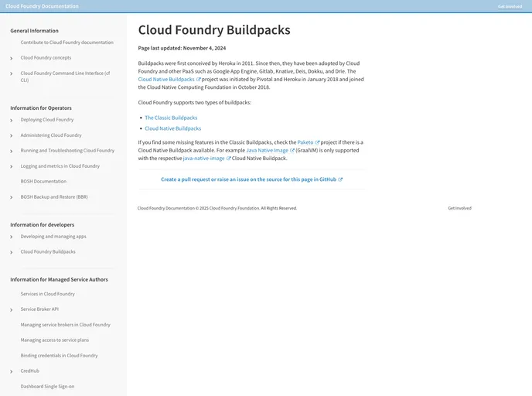Expand Cloud Foundry Command Line Interface chevron

[x=11, y=73]
